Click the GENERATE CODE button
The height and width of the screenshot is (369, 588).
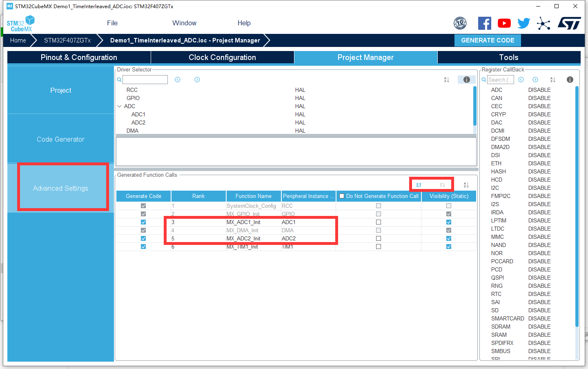[x=488, y=40]
